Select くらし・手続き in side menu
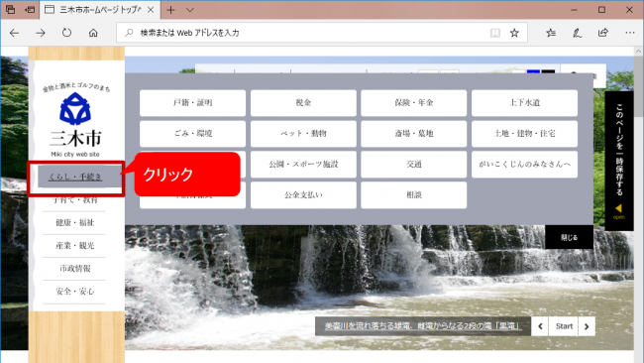This screenshot has height=363, width=644. pos(75,177)
